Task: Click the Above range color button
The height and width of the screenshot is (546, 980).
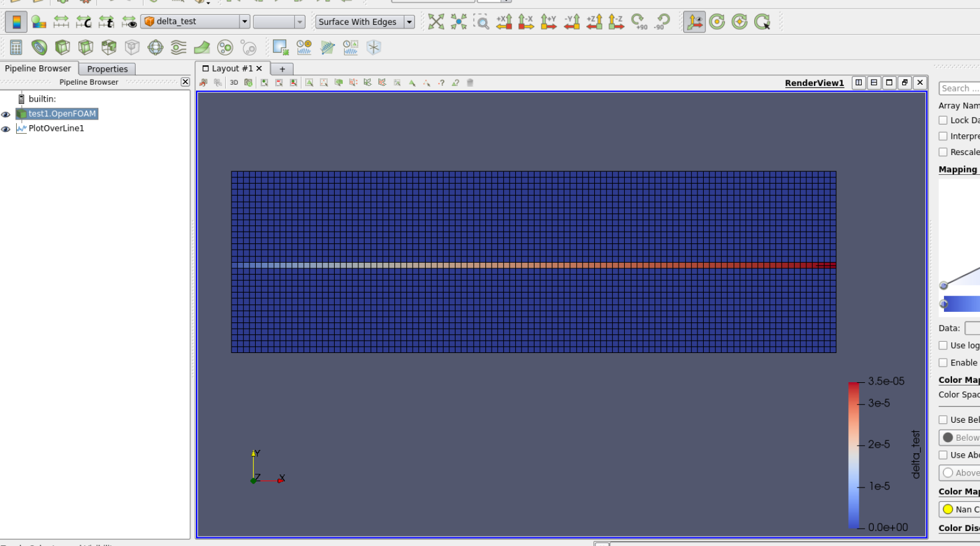Action: tap(960, 473)
